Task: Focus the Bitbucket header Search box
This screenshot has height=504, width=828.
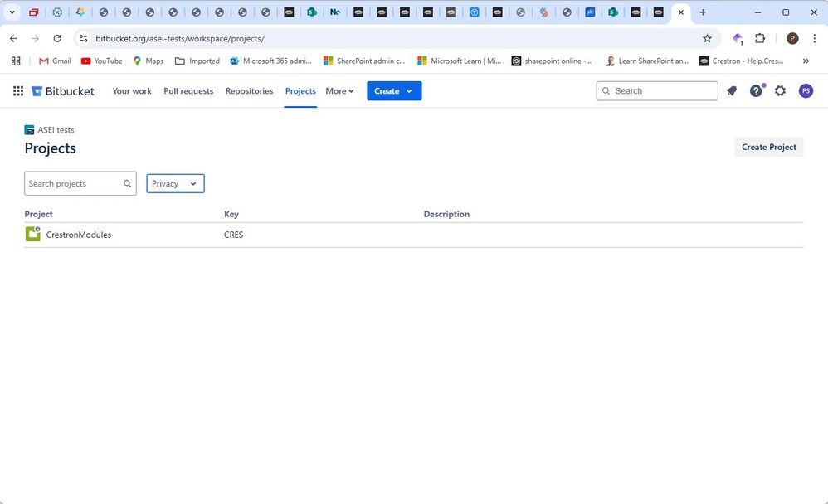Action: pyautogui.click(x=657, y=91)
